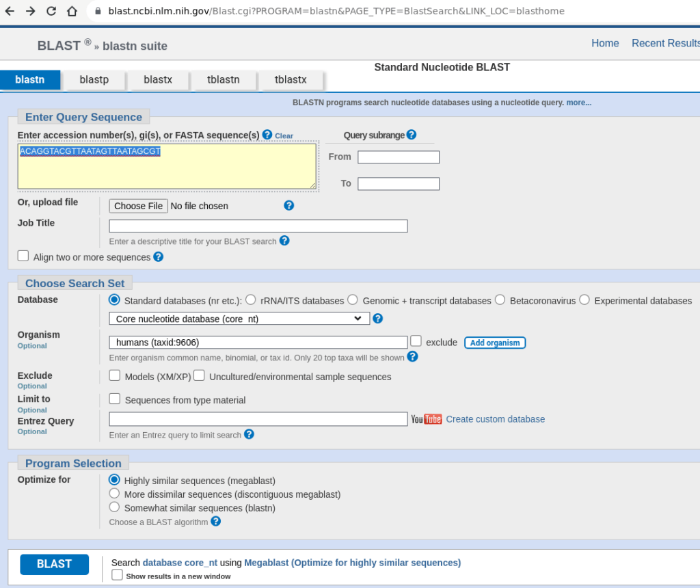Click the YouTube logo icon

pos(427,419)
